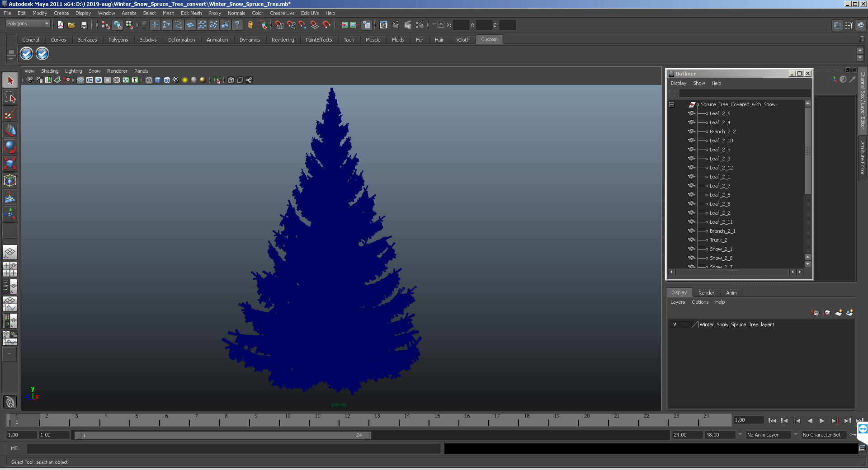
Task: Toggle use all lights yellow sphere
Action: [x=185, y=80]
